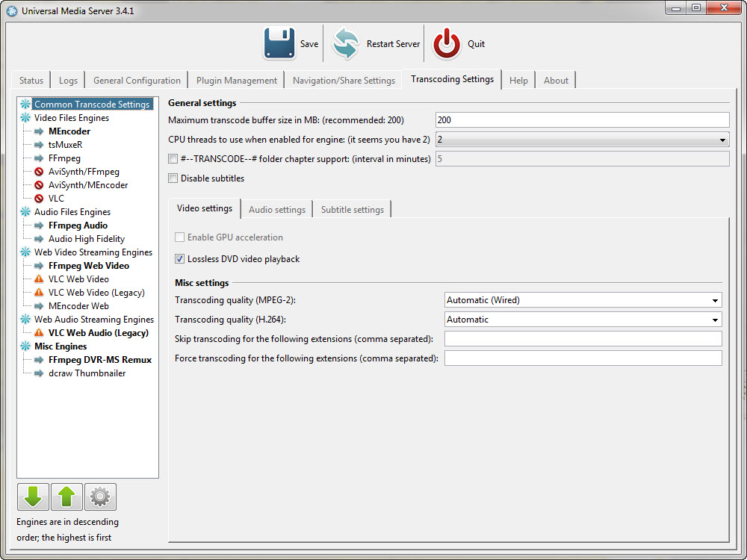Click snowflake icon beside Video Files Engines
Screen dimensions: 747x560
[25, 118]
